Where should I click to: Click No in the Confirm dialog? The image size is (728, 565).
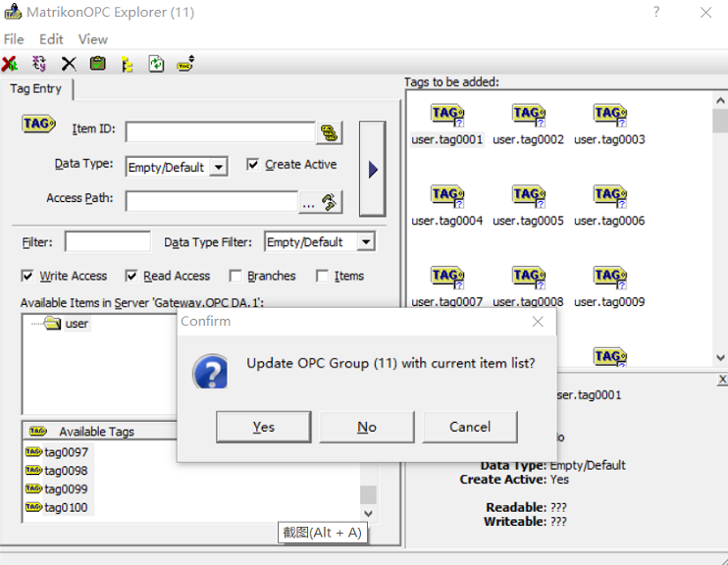point(367,427)
